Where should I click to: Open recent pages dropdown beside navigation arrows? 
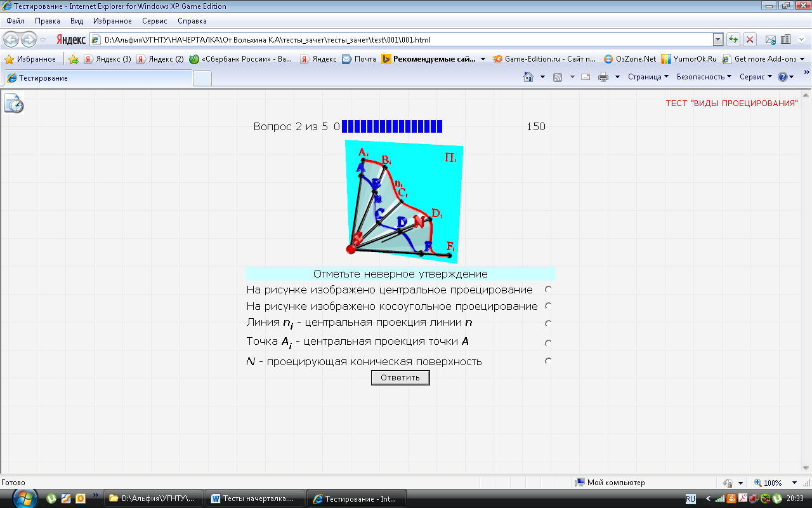[43, 39]
